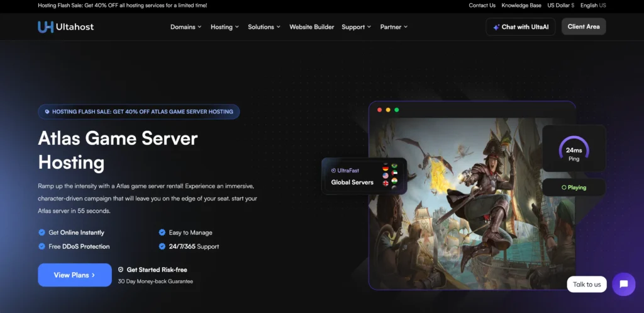Click the Ultahost logo icon

(45, 27)
